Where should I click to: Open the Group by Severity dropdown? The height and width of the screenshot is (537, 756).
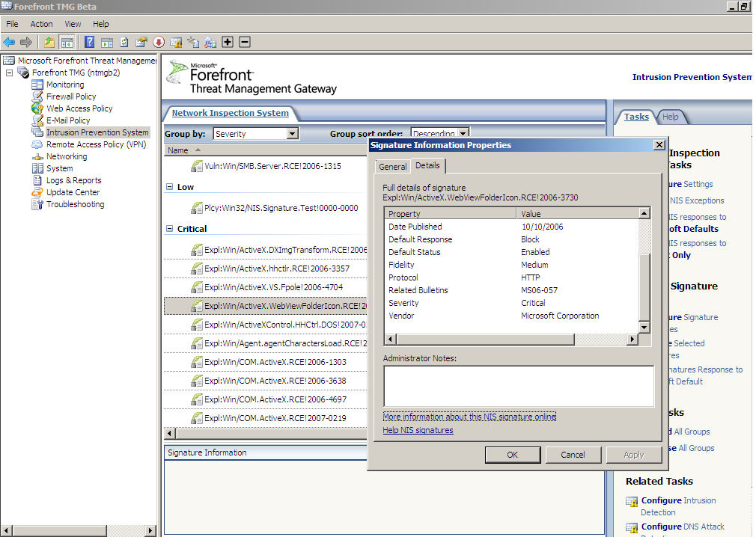(x=293, y=134)
